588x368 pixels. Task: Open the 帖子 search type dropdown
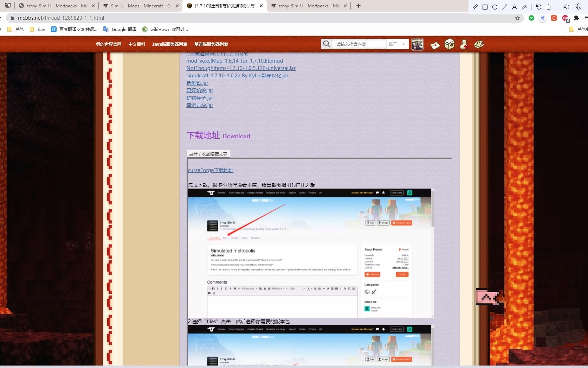[397, 44]
